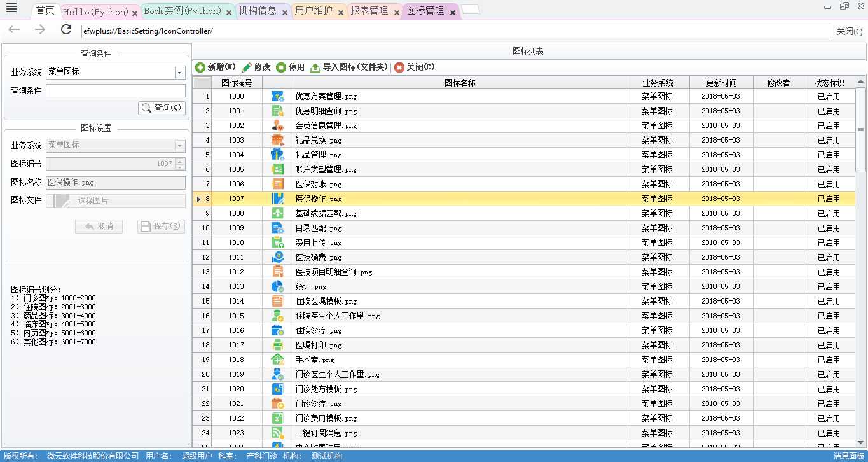Click the green 新增 add icon
This screenshot has width=868, height=462.
[x=200, y=67]
